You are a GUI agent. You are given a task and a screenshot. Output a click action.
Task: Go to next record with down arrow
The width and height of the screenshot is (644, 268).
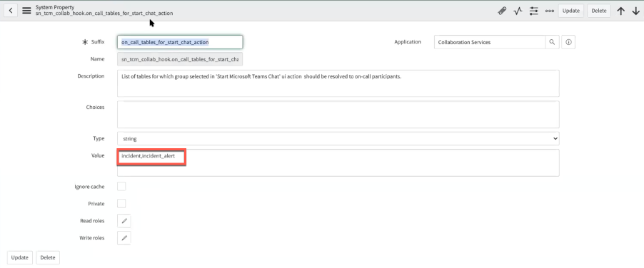635,11
